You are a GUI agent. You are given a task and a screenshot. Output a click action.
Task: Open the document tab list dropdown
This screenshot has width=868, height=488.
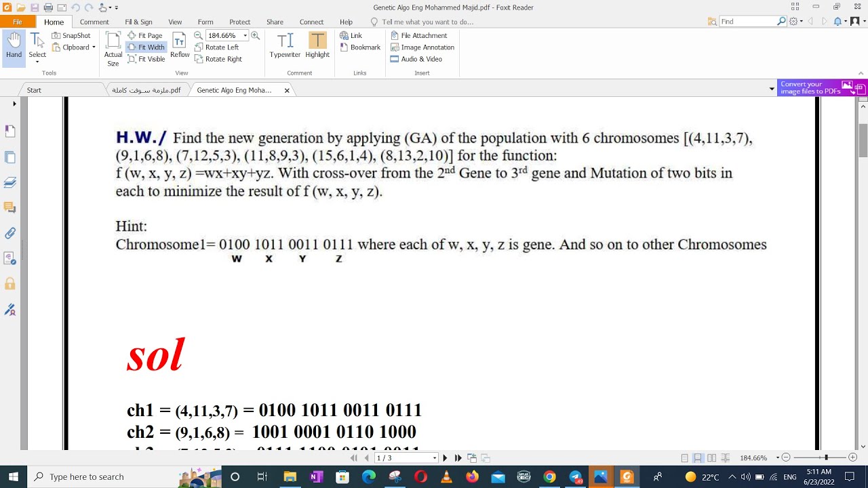[772, 89]
